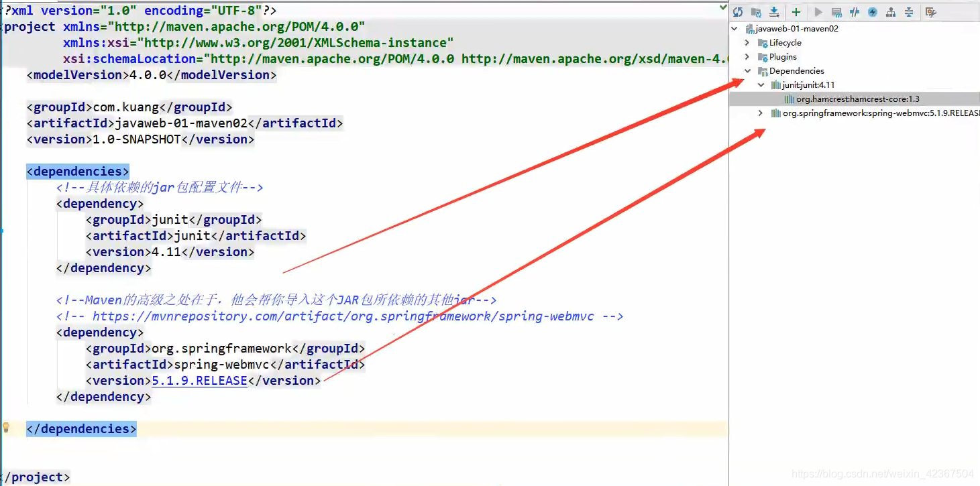Click hamcrest-core library bars icon
Viewport: 980px width, 486px height.
click(790, 99)
